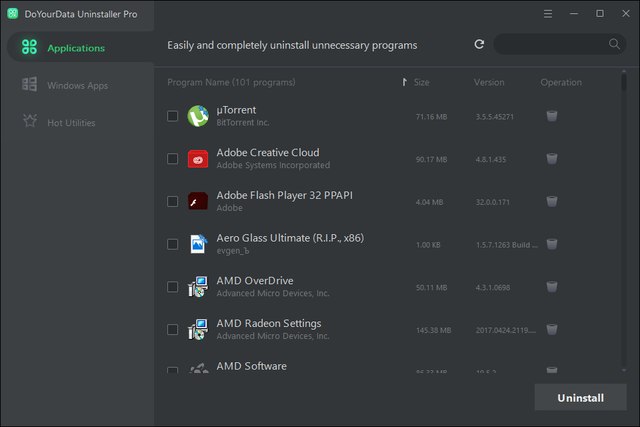Refresh the program list
The image size is (640, 427).
tap(479, 45)
